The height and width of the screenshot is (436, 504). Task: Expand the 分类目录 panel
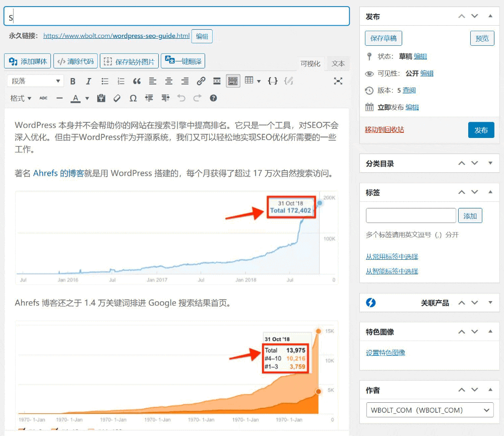(490, 163)
